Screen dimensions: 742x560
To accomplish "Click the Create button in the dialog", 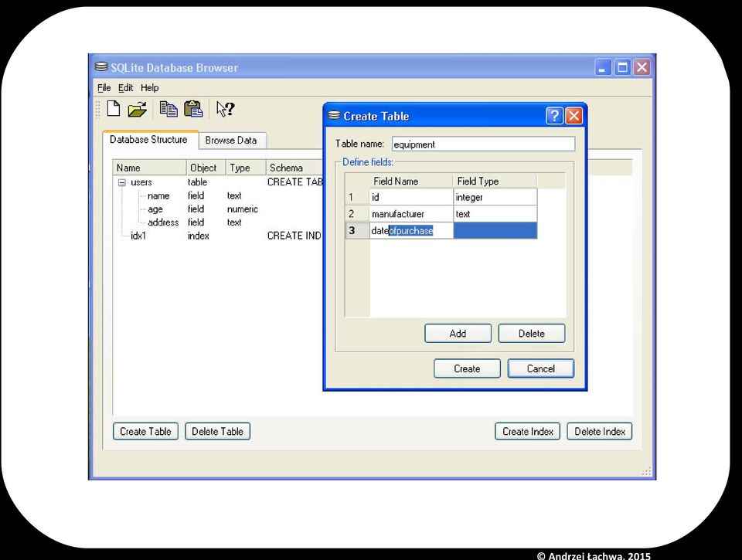I will point(467,368).
